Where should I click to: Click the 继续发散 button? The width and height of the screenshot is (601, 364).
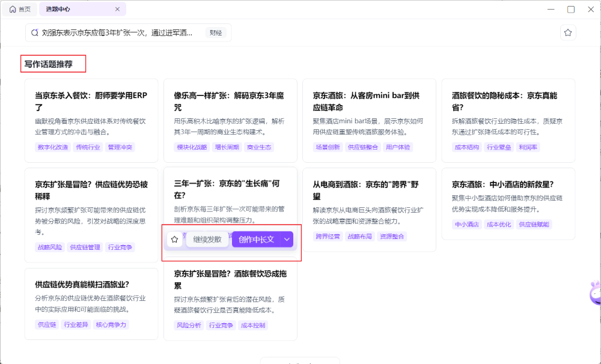tap(207, 240)
